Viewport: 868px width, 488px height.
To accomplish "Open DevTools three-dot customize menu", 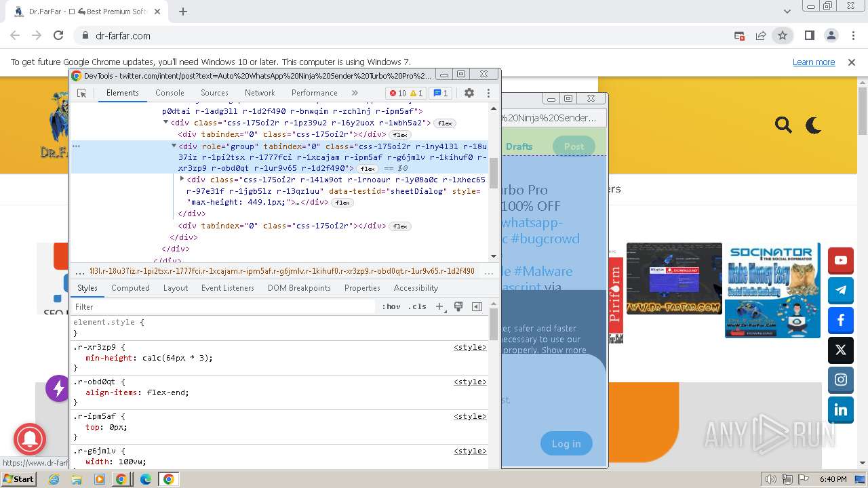I will click(488, 93).
